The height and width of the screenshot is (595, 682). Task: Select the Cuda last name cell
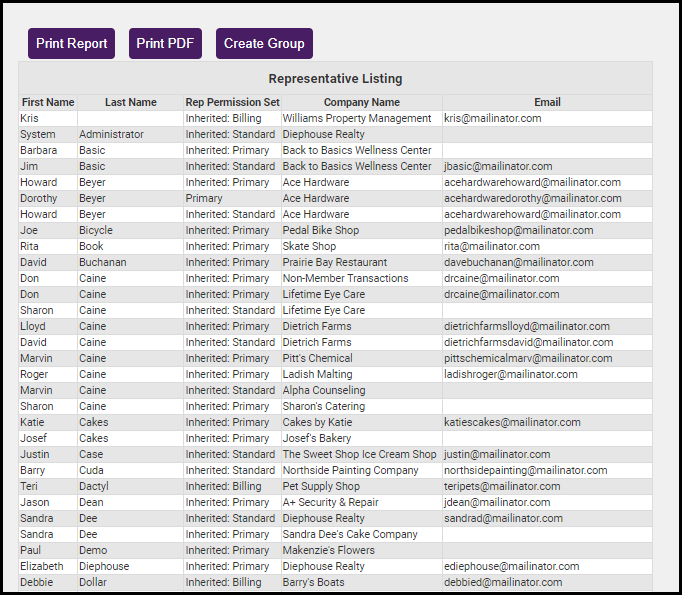pos(130,470)
